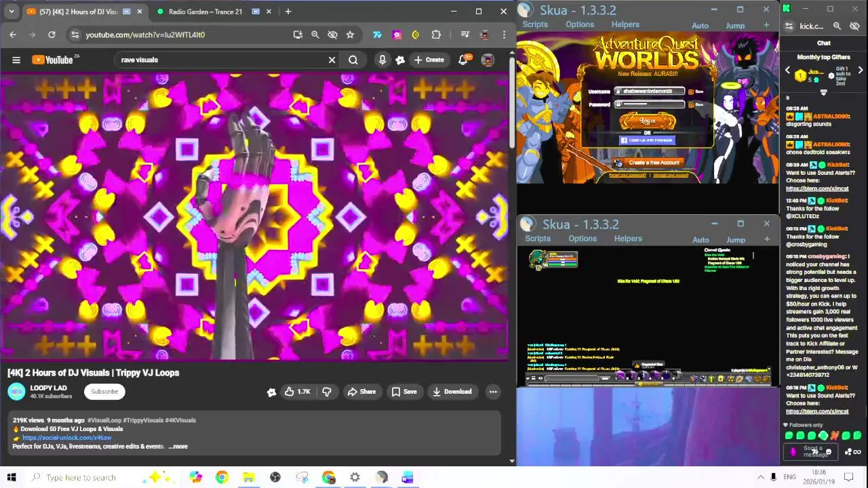This screenshot has height=488, width=868.
Task: Go back in Chrome browser
Action: 13,35
